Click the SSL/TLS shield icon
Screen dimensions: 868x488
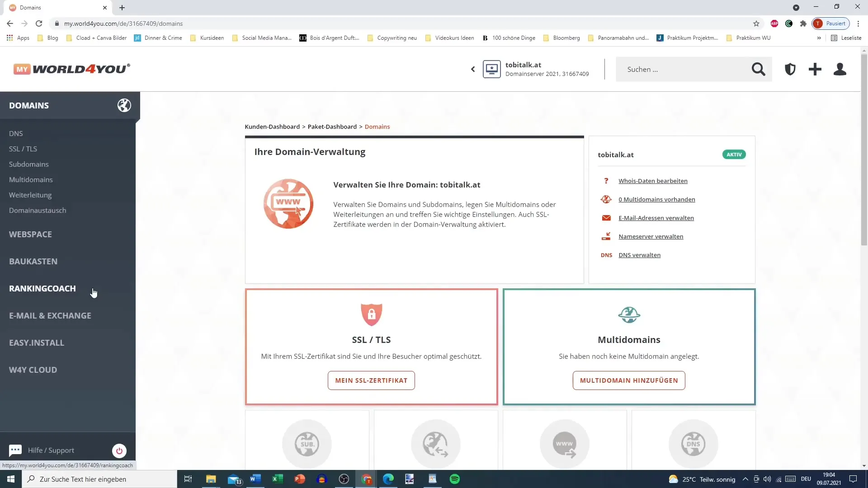372,314
